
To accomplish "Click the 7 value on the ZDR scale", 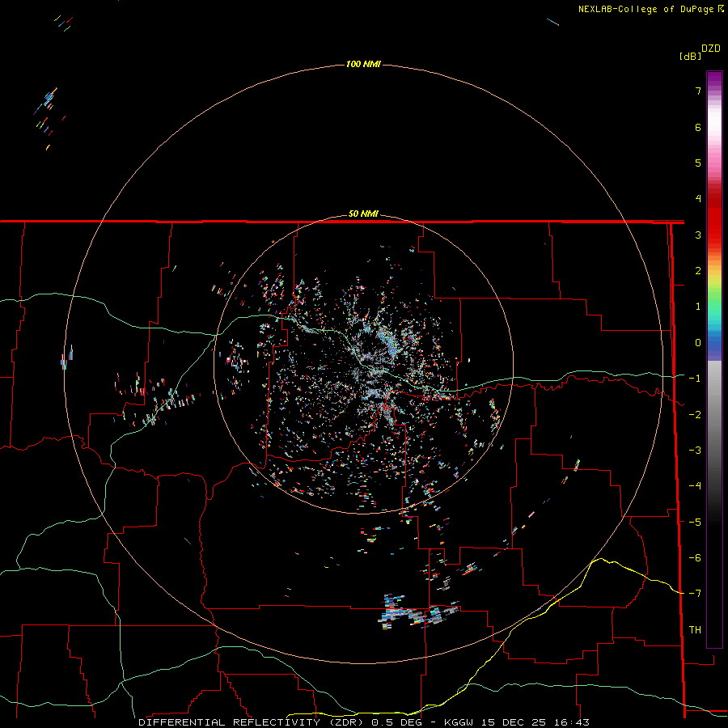I will pos(698,91).
